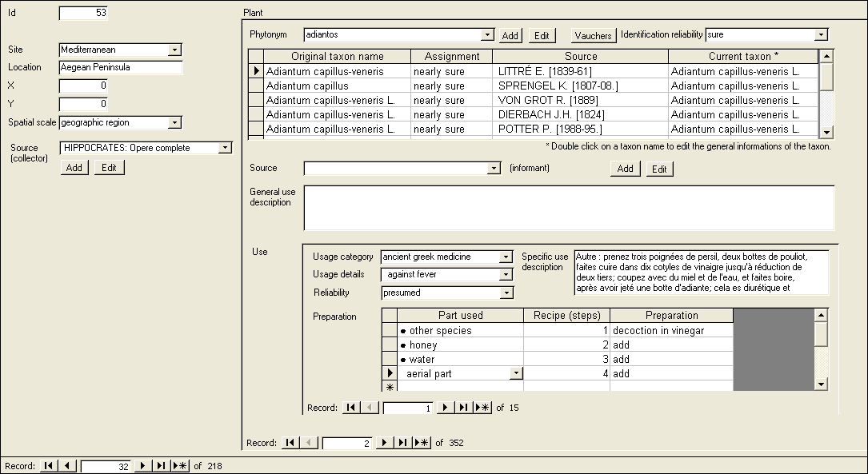Open Source (collector) dropdown with HIPPOCRATES
The width and height of the screenshot is (868, 474).
tap(225, 148)
